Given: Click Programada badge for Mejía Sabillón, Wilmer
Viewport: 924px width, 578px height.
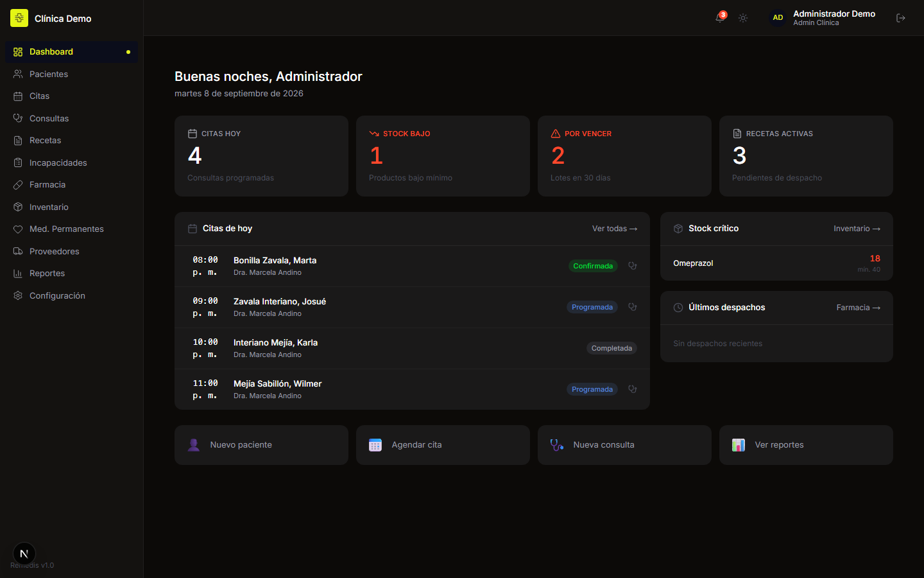Looking at the screenshot, I should [x=592, y=389].
